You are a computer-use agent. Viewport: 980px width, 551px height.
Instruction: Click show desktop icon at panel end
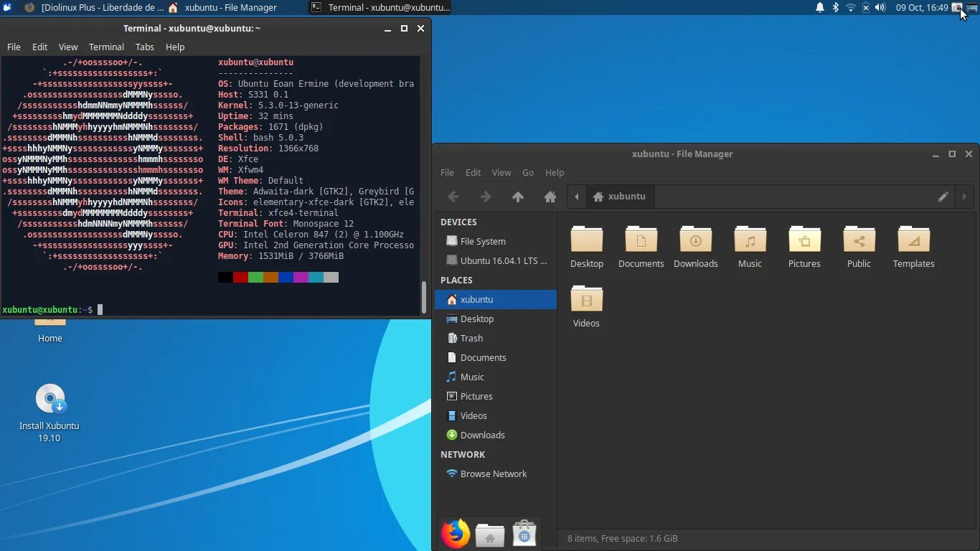click(x=972, y=7)
